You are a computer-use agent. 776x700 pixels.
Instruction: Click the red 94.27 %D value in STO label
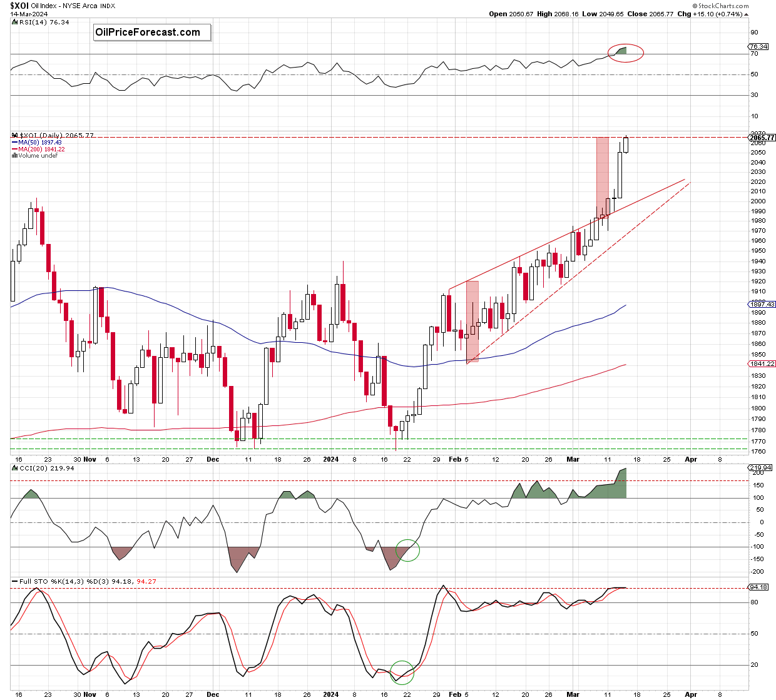[146, 581]
